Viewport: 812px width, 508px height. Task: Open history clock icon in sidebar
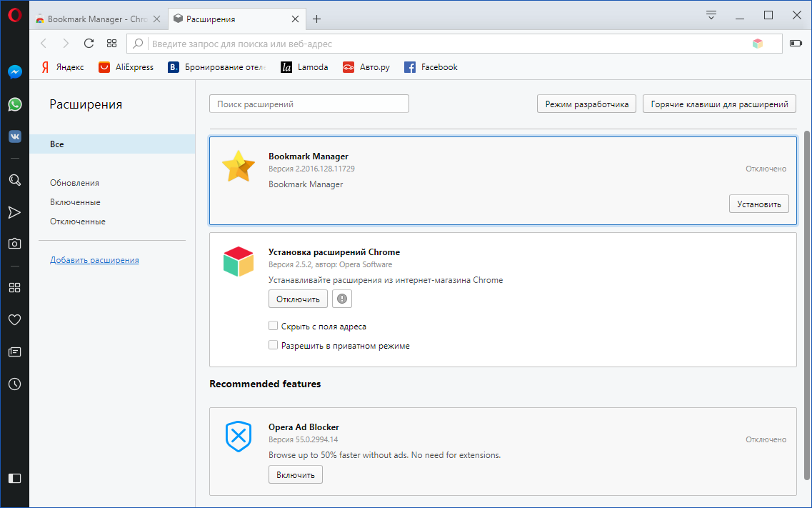pyautogui.click(x=14, y=384)
